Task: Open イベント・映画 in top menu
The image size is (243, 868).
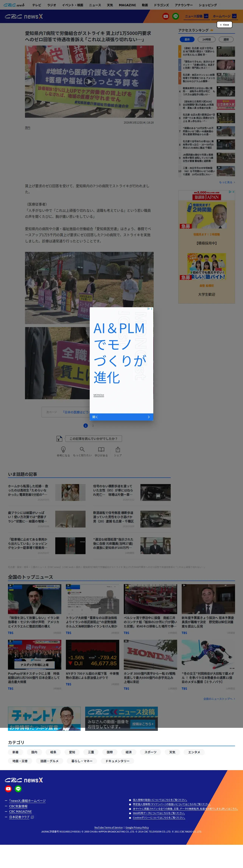Action: [x=72, y=5]
